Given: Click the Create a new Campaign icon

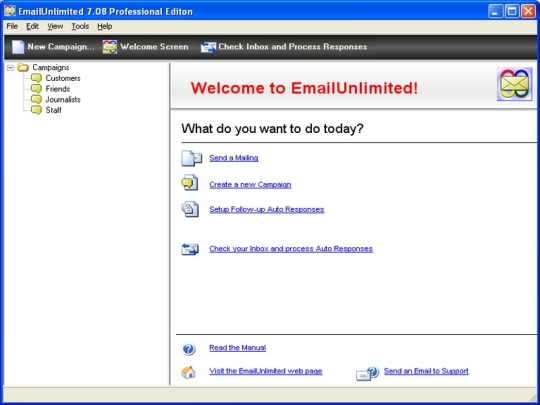Looking at the screenshot, I should [x=190, y=183].
